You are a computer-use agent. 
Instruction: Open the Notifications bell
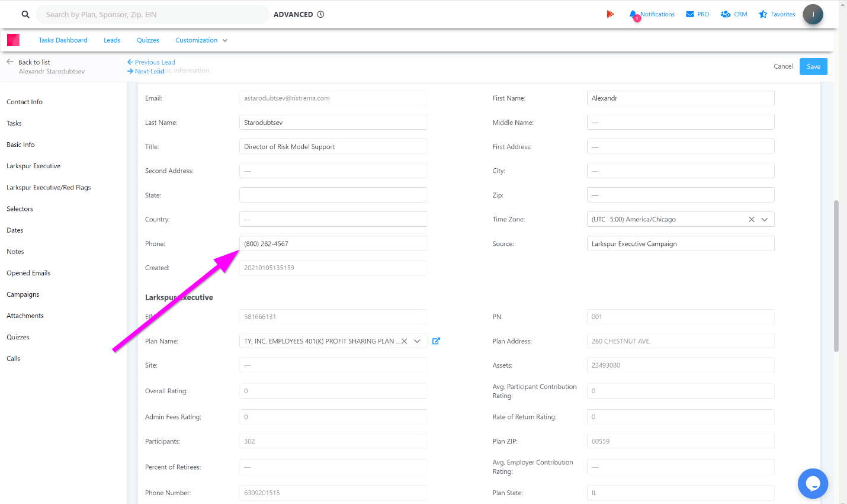633,15
